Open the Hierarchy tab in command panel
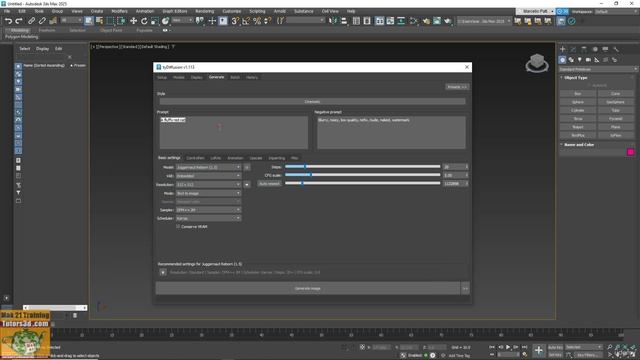Screen dimensions: 640x360 click(584, 49)
